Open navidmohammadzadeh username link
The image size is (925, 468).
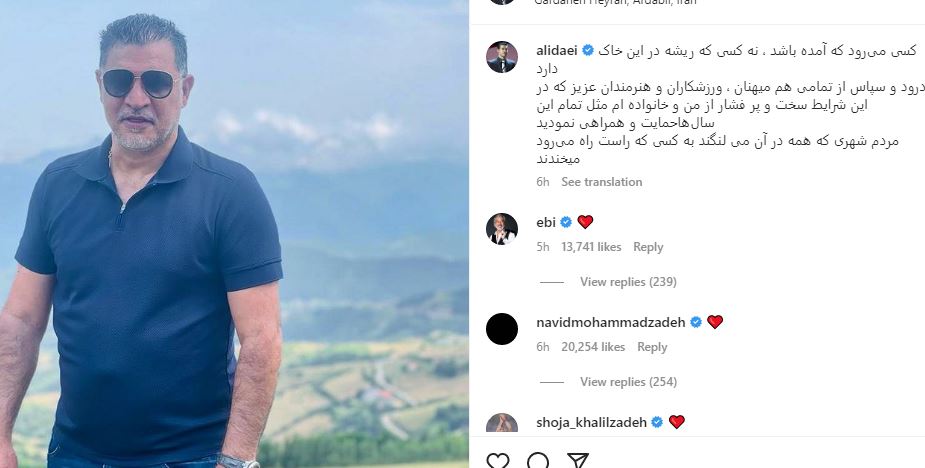click(x=611, y=322)
